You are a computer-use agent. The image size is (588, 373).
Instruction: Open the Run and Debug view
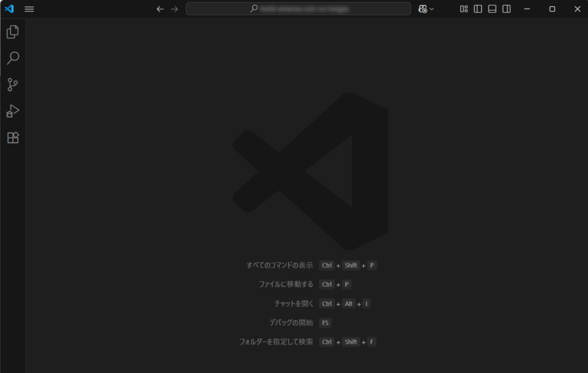click(x=13, y=111)
